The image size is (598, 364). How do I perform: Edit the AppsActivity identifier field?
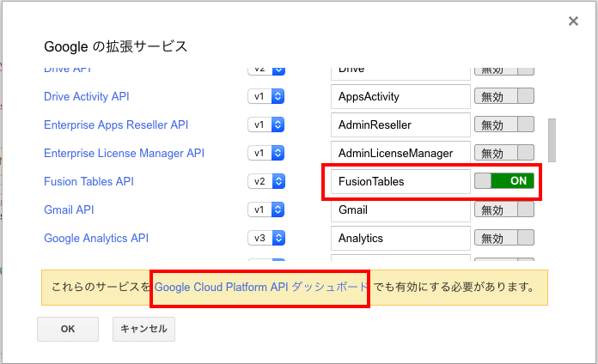point(400,96)
